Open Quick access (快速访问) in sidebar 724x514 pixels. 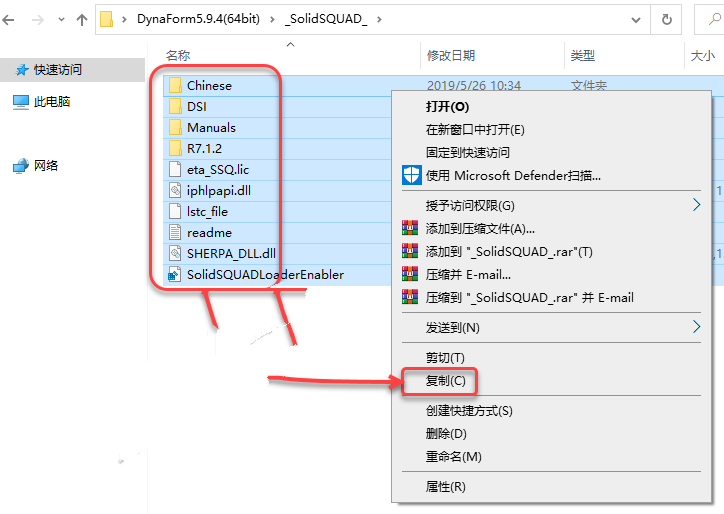[72, 70]
